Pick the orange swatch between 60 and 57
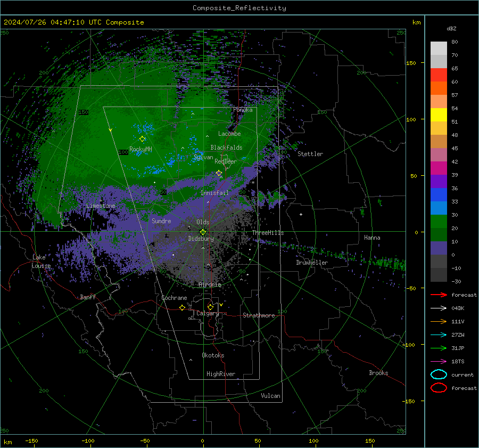479x448 pixels. pyautogui.click(x=439, y=88)
